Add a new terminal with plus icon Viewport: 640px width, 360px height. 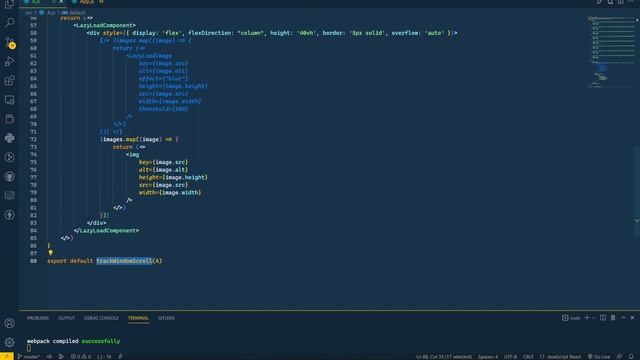(587, 318)
